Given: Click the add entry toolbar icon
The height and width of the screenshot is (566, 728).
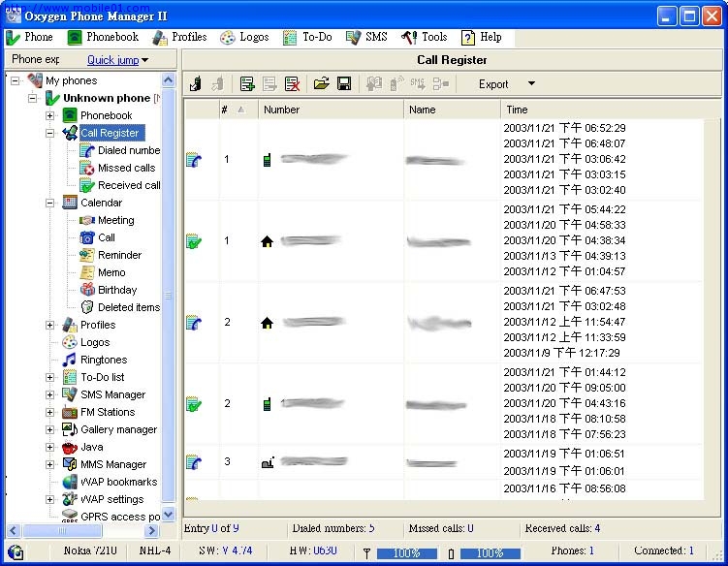Looking at the screenshot, I should (247, 84).
